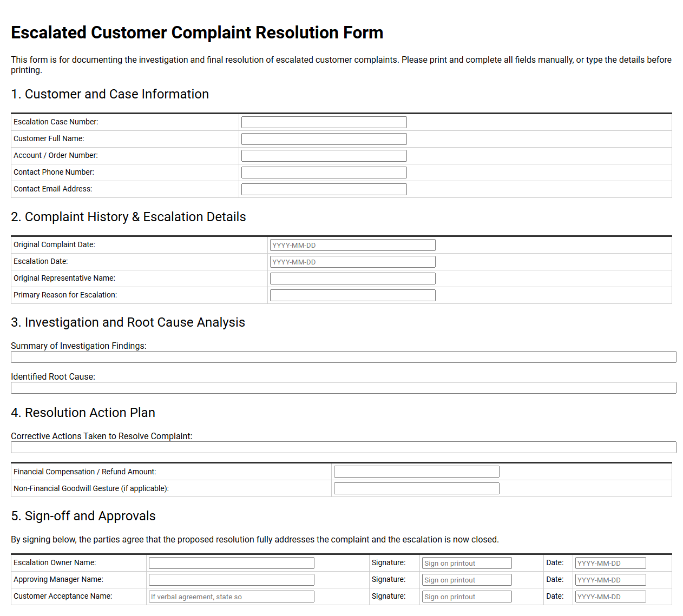Image resolution: width=683 pixels, height=616 pixels.
Task: Focus the Approving Manager date field
Action: click(610, 580)
